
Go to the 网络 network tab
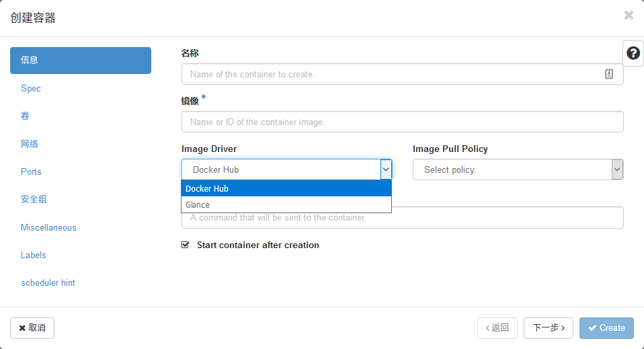click(x=30, y=144)
